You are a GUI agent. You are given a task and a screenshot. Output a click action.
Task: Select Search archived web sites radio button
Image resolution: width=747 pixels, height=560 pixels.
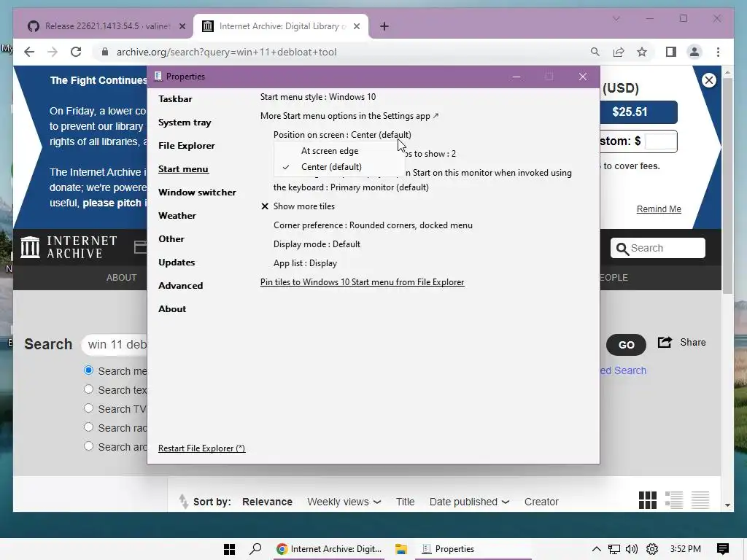[x=88, y=446]
